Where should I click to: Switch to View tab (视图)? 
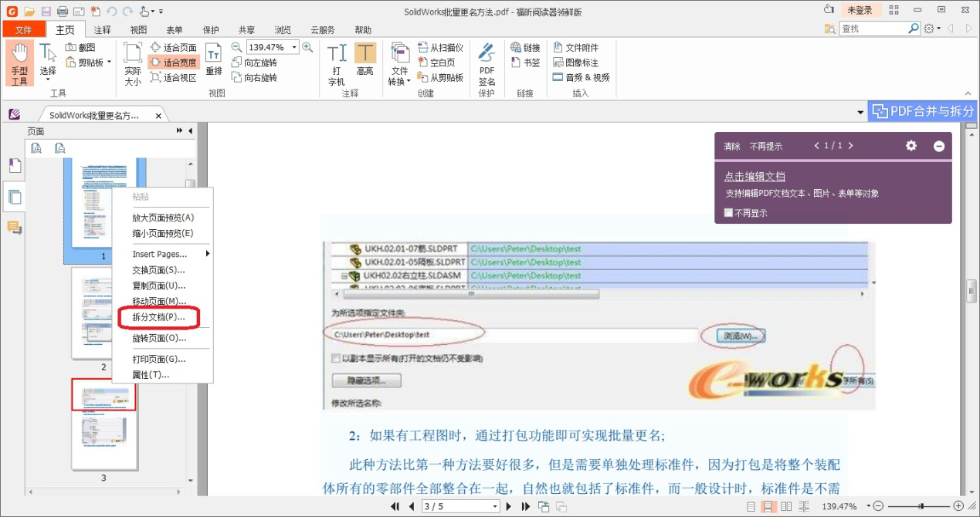pos(138,29)
